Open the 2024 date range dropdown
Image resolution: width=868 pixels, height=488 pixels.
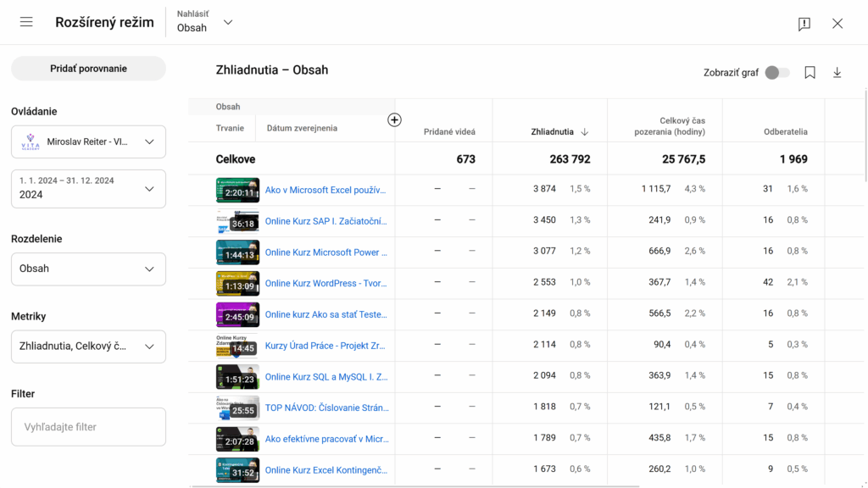88,189
